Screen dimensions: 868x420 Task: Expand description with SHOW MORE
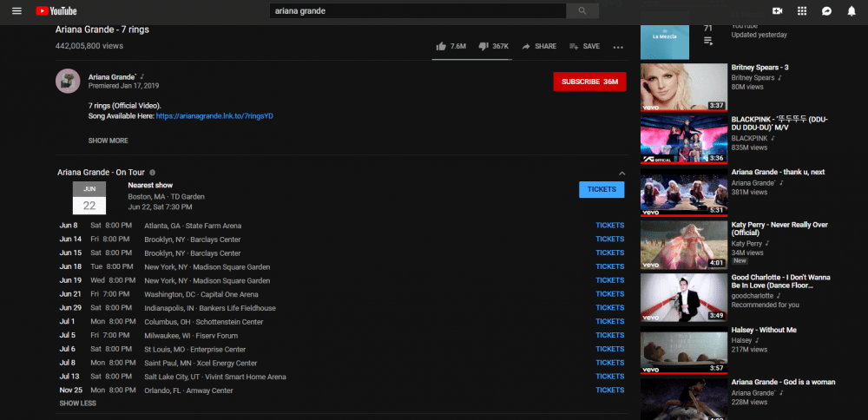108,141
